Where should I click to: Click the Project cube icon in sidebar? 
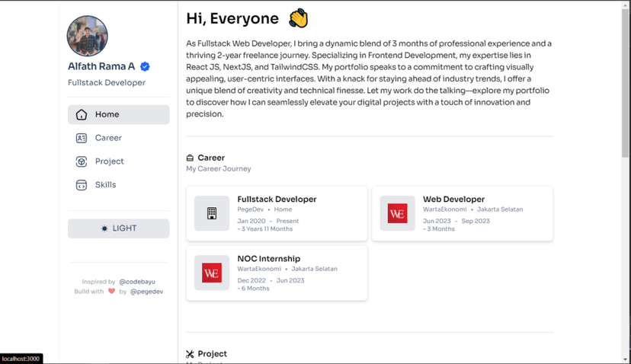82,161
